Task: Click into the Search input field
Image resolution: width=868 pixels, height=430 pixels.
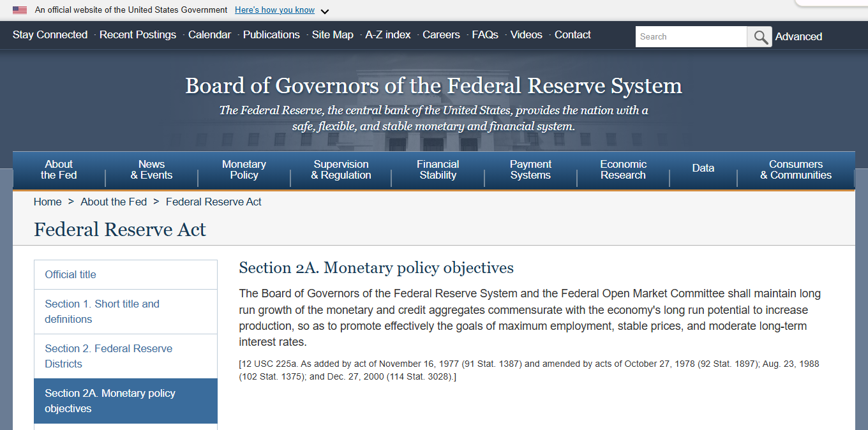Action: (x=691, y=36)
